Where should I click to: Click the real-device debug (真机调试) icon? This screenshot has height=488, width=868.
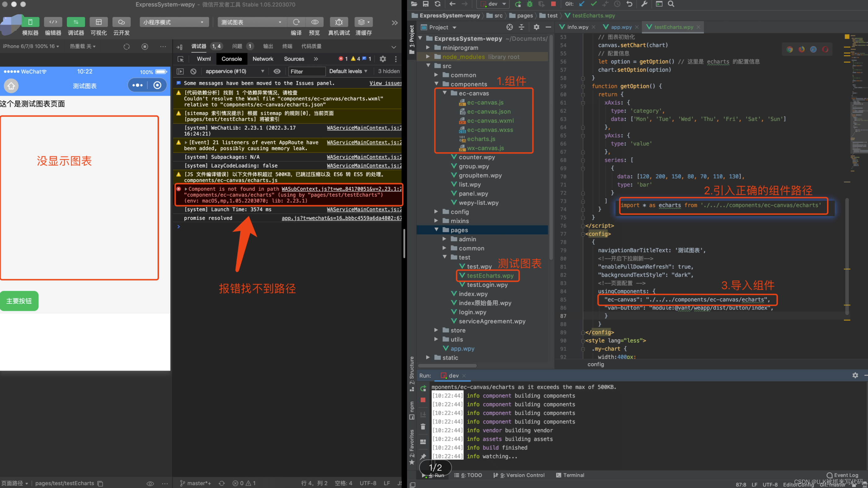point(339,22)
